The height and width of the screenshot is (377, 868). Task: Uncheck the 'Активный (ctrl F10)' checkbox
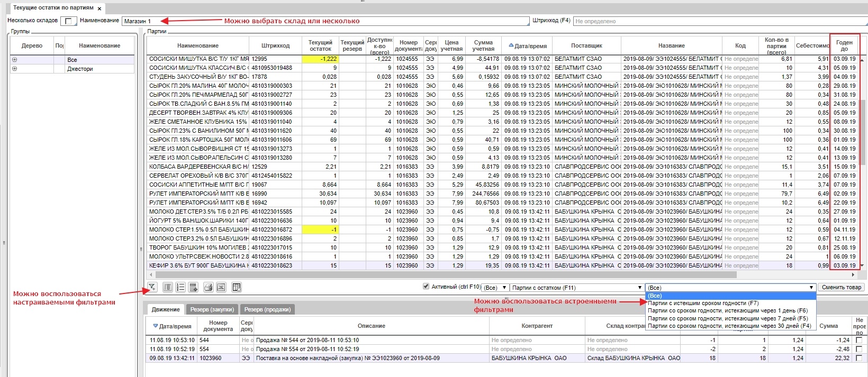click(426, 287)
